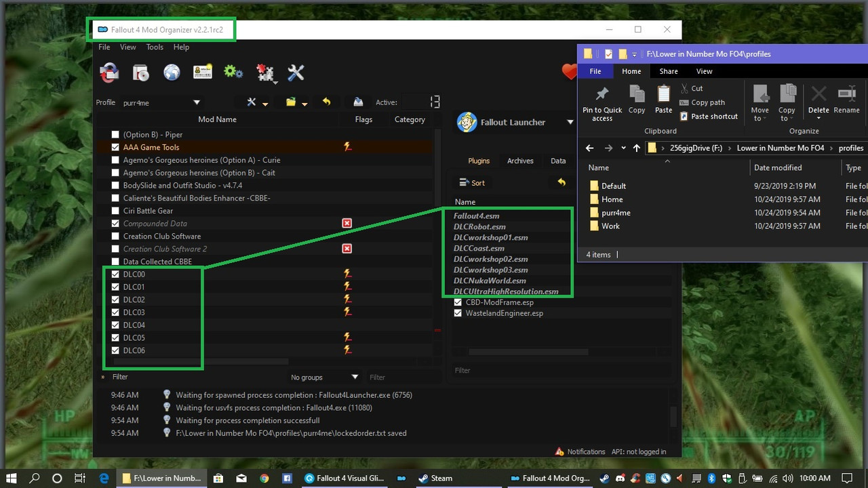
Task: Open Windows Start menu
Action: (x=12, y=478)
